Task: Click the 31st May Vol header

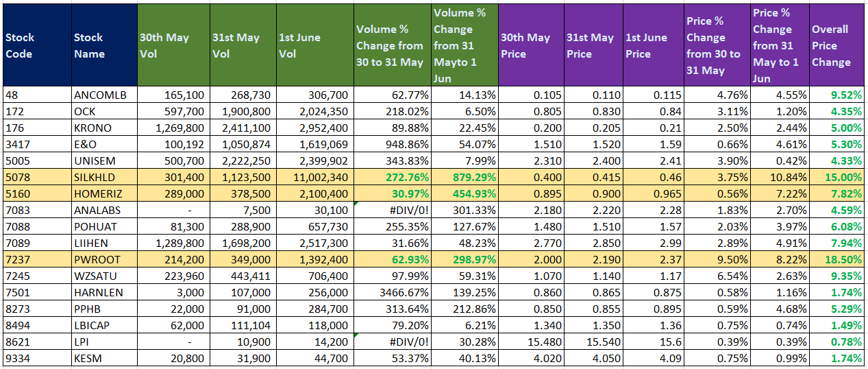Action: click(242, 46)
